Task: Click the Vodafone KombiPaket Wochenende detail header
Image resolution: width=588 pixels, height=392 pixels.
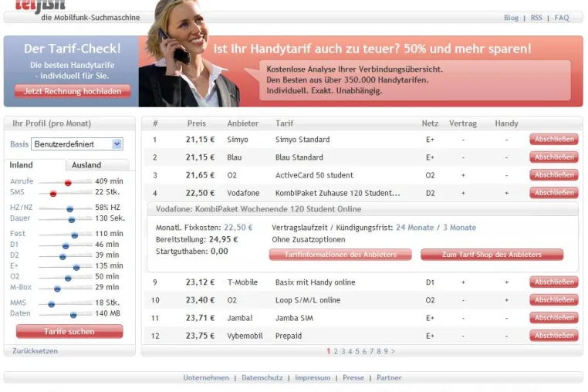Action: (x=363, y=209)
